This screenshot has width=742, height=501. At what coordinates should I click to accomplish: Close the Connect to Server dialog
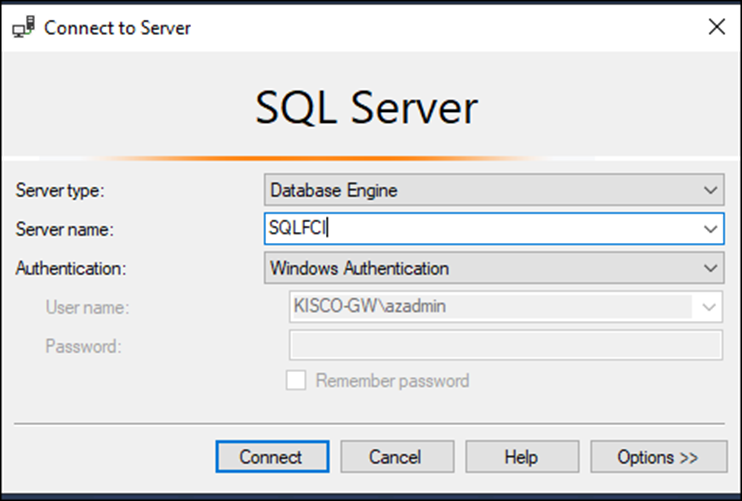click(717, 27)
